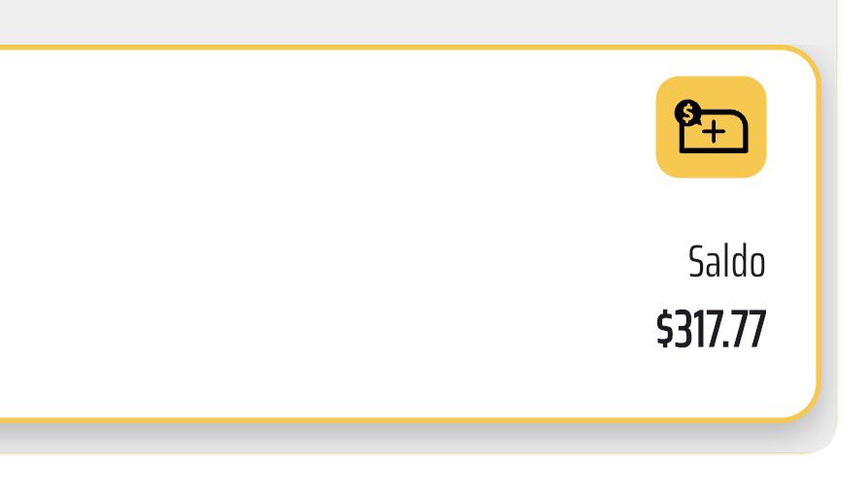Click the yellow add-funds wallet icon
The width and height of the screenshot is (868, 491).
click(712, 127)
